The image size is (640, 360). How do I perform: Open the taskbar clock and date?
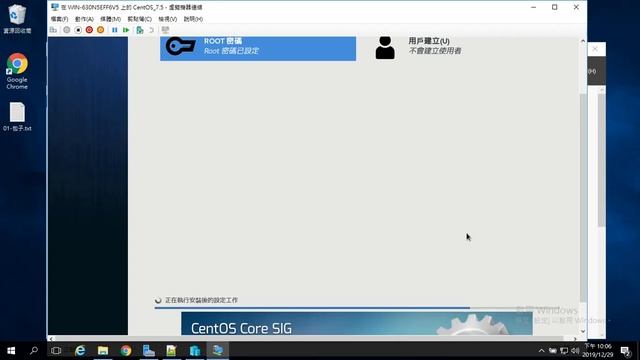598,351
